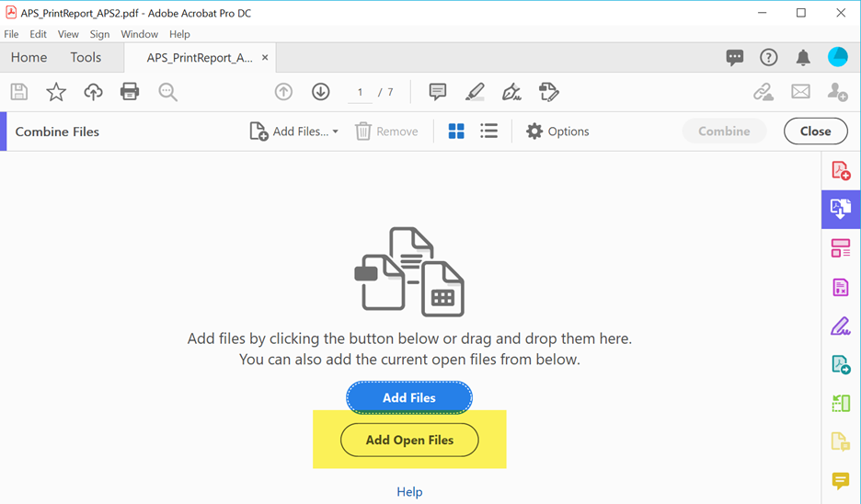The width and height of the screenshot is (861, 504).
Task: Open the stamp tool in the toolbar
Action: [x=548, y=92]
